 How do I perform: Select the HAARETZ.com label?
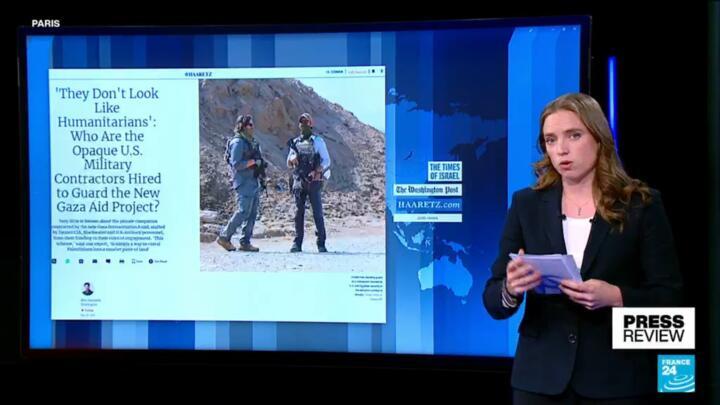coord(429,205)
